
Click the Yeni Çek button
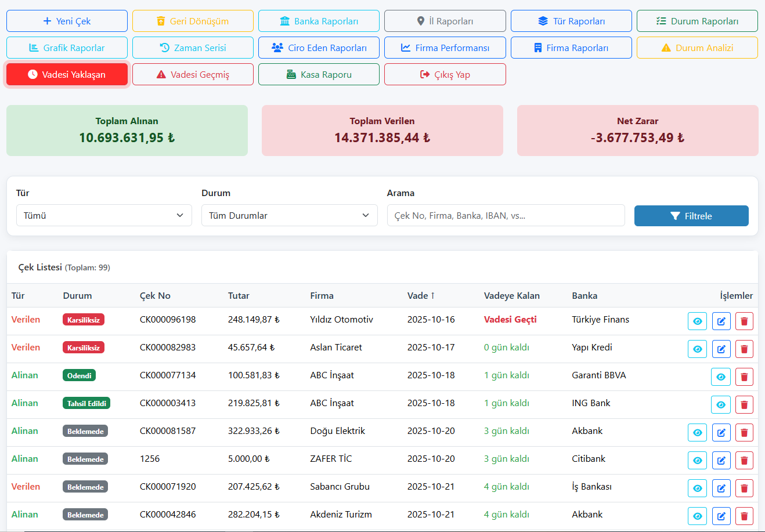pyautogui.click(x=67, y=21)
